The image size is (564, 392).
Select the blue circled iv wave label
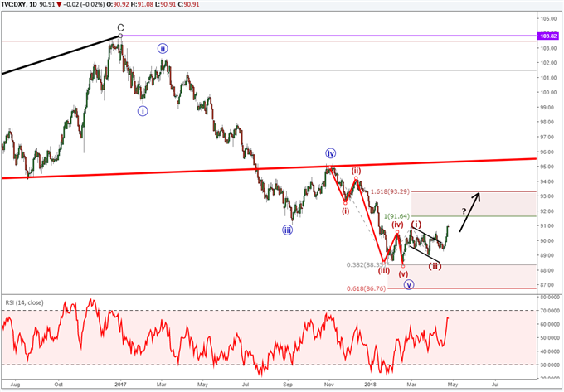[x=331, y=154]
